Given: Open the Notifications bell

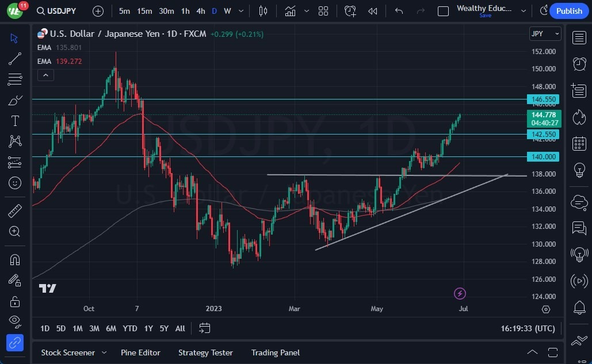Looking at the screenshot, I should (580, 308).
